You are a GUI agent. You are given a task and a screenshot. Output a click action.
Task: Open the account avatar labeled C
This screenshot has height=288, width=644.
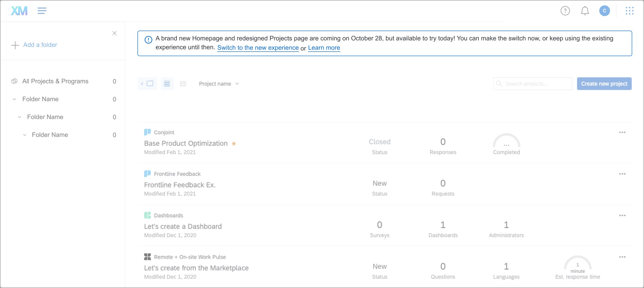605,11
